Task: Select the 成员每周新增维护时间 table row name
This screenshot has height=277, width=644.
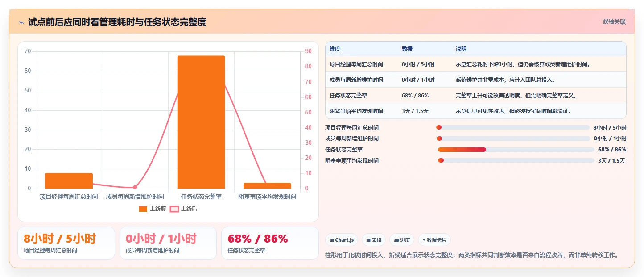Action: point(356,80)
